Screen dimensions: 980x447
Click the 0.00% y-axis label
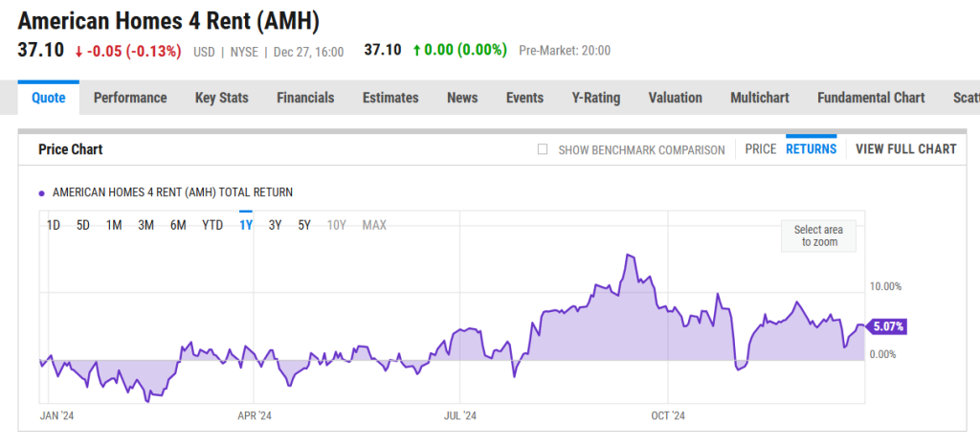883,354
